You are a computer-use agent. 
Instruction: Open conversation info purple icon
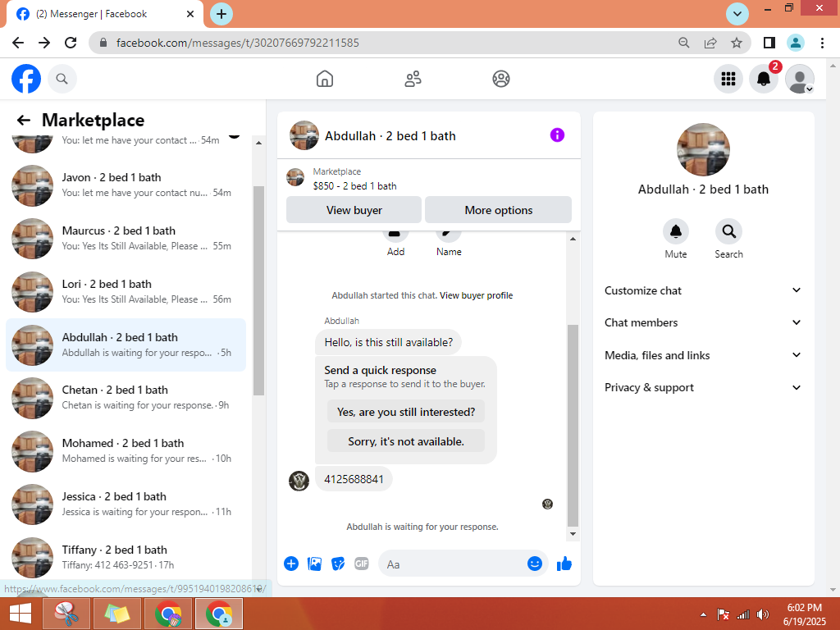[557, 135]
